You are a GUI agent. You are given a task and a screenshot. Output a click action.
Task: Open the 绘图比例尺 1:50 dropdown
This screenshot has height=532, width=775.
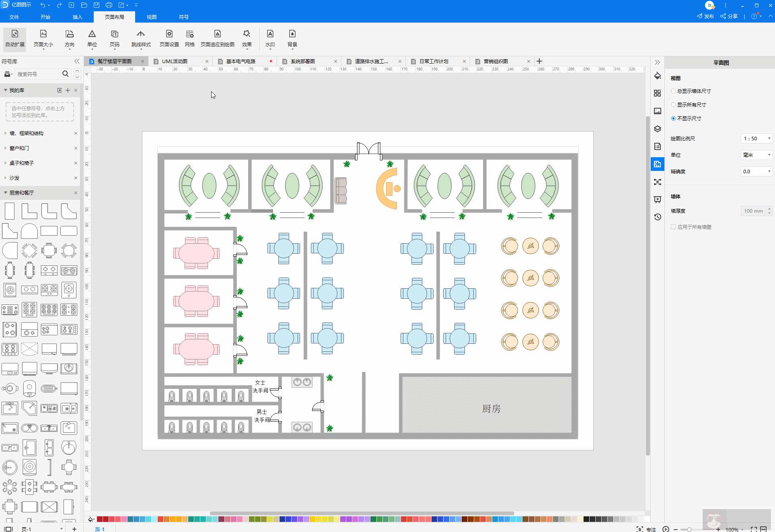[756, 139]
